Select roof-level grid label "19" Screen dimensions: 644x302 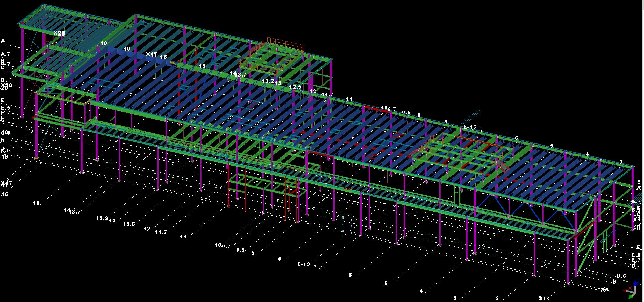point(104,43)
